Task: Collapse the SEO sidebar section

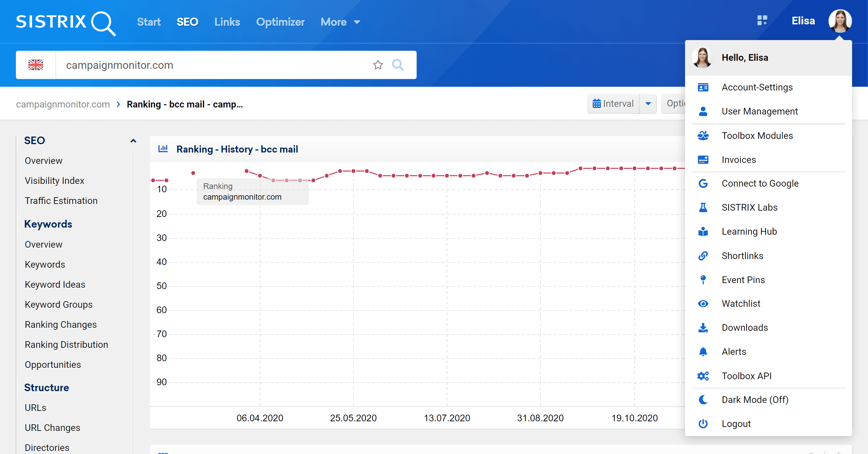Action: pos(134,141)
